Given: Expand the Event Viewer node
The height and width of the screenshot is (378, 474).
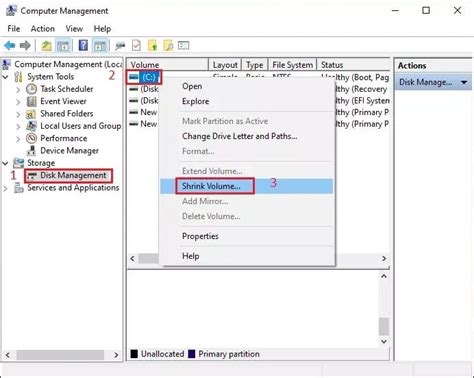Looking at the screenshot, I should (18, 102).
